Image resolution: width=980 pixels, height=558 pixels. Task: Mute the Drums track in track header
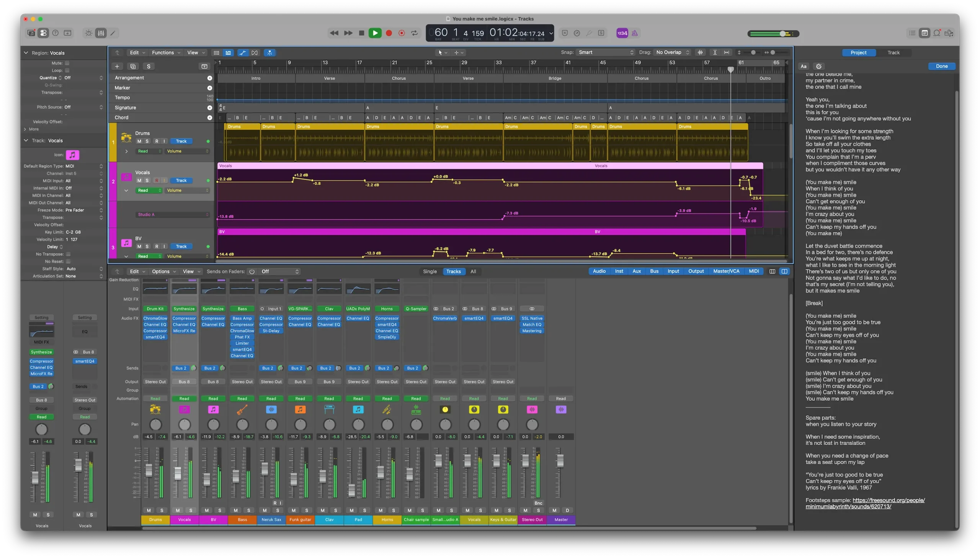pyautogui.click(x=139, y=141)
